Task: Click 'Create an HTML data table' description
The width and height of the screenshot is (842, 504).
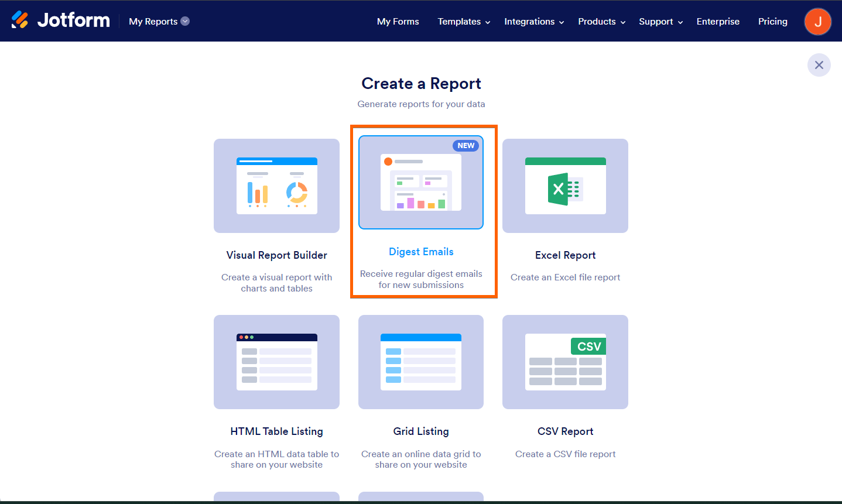Action: (x=277, y=460)
